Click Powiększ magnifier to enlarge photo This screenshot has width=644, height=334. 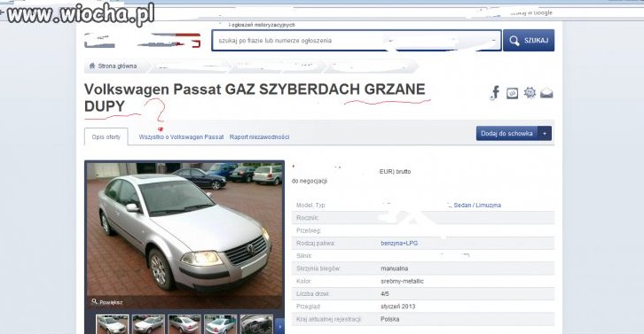[106, 302]
